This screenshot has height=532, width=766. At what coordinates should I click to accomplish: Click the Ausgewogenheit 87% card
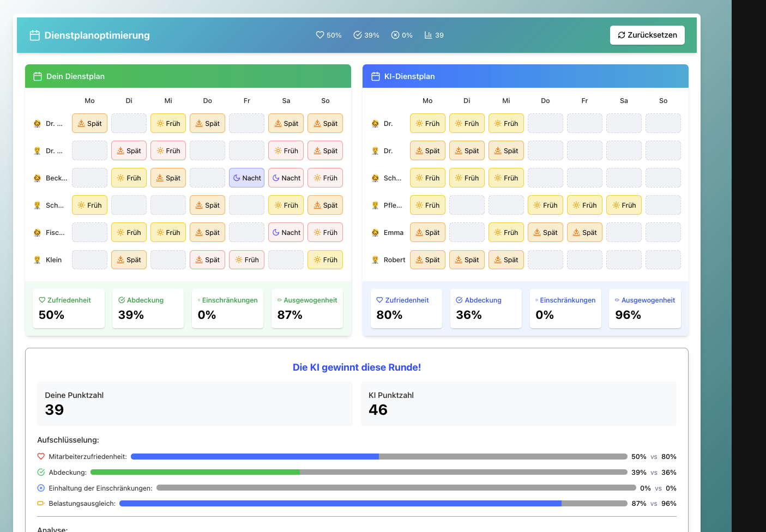pyautogui.click(x=307, y=309)
